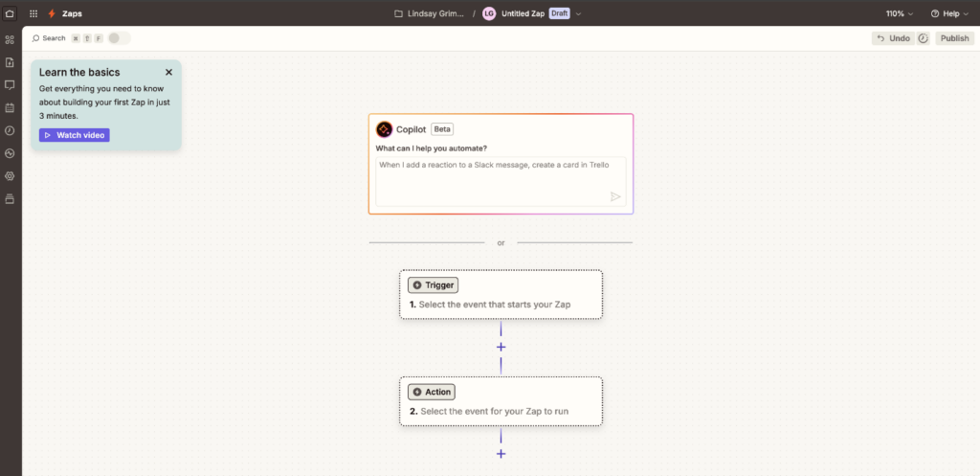The image size is (980, 476).
Task: Open the calendar-style sidebar icon
Action: [x=10, y=107]
